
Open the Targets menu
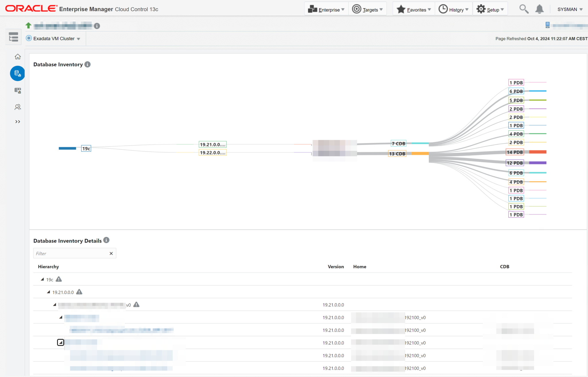367,9
